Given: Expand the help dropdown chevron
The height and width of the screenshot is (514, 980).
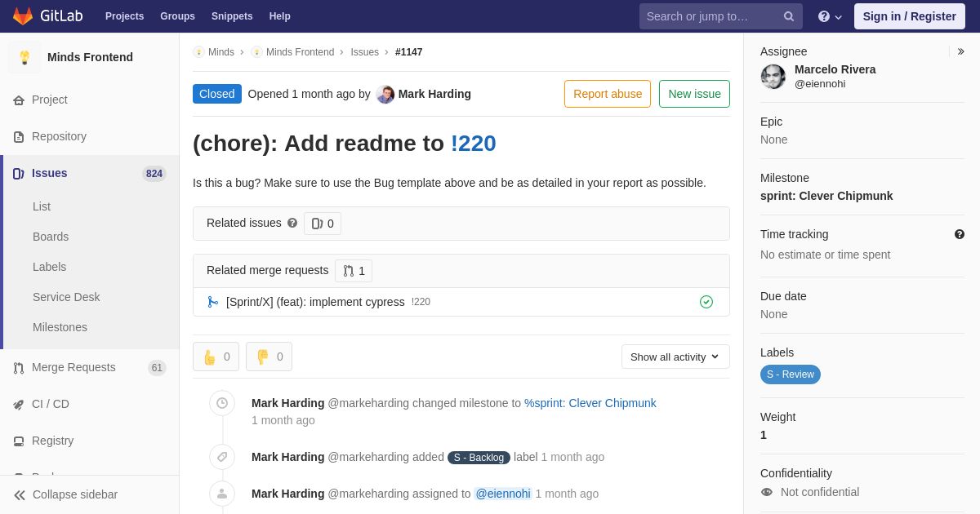Looking at the screenshot, I should 839,17.
